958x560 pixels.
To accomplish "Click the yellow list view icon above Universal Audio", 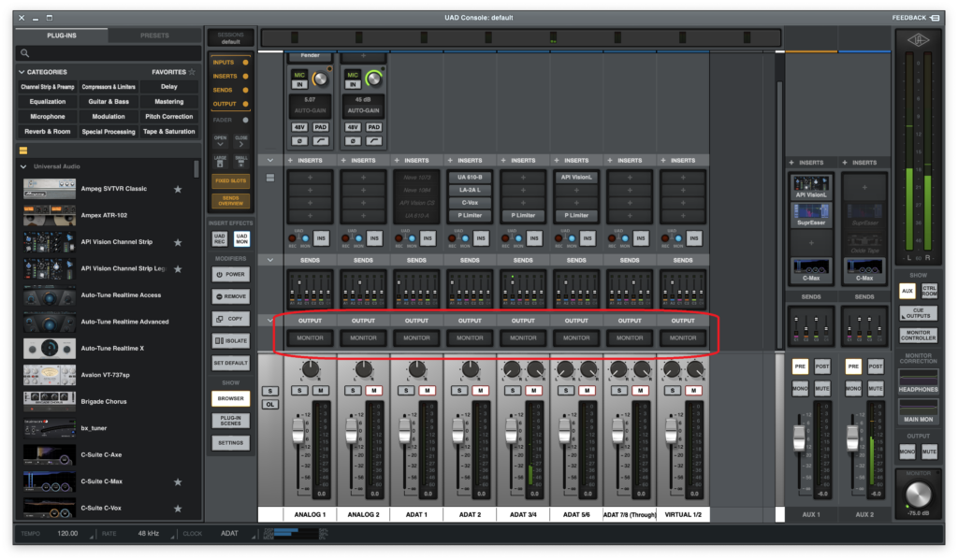I will click(23, 151).
